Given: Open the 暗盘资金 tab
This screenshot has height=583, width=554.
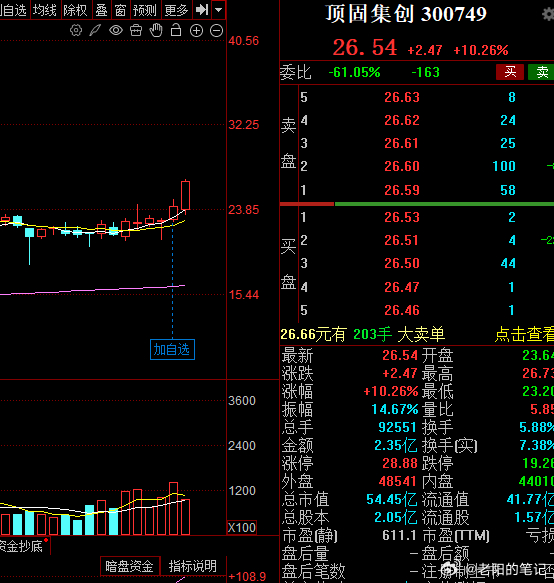Looking at the screenshot, I should tap(130, 566).
